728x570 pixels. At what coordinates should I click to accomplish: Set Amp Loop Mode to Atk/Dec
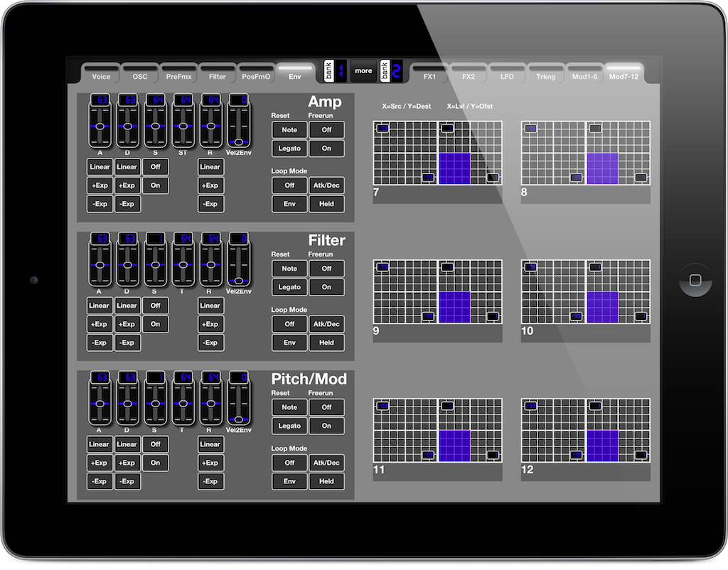point(326,185)
